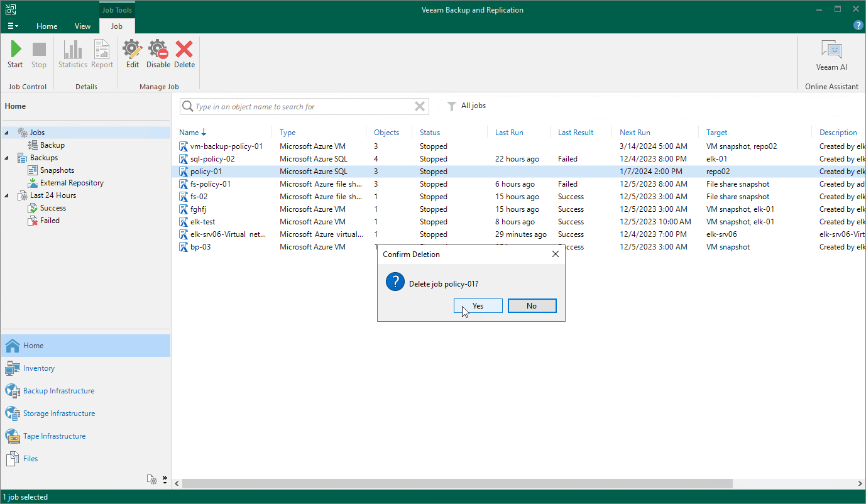
Task: Collapse the Last 24 Hours node
Action: pyautogui.click(x=7, y=195)
